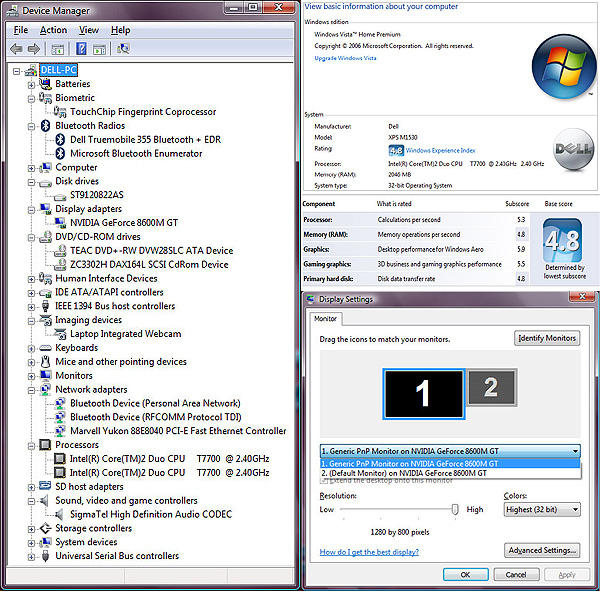Viewport: 600px width, 593px height.
Task: Open the View menu
Action: (89, 30)
